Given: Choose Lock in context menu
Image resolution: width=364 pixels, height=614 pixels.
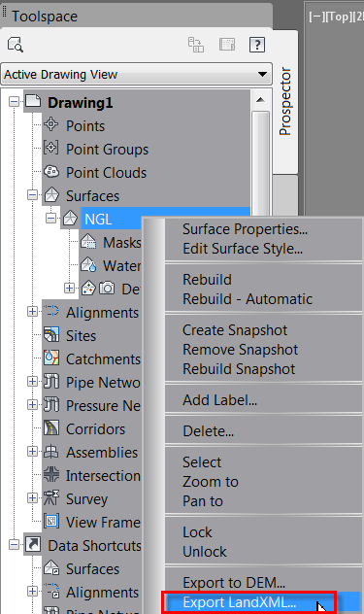Looking at the screenshot, I should [x=197, y=532].
